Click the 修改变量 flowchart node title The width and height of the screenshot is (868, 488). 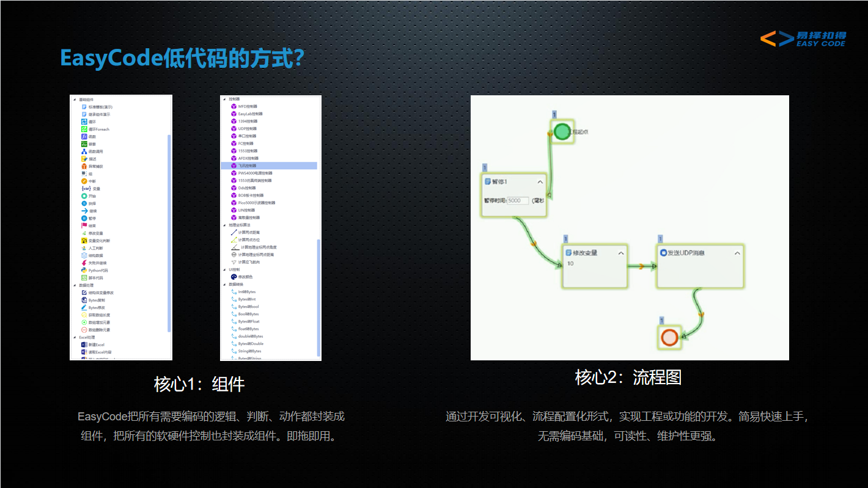tap(585, 253)
